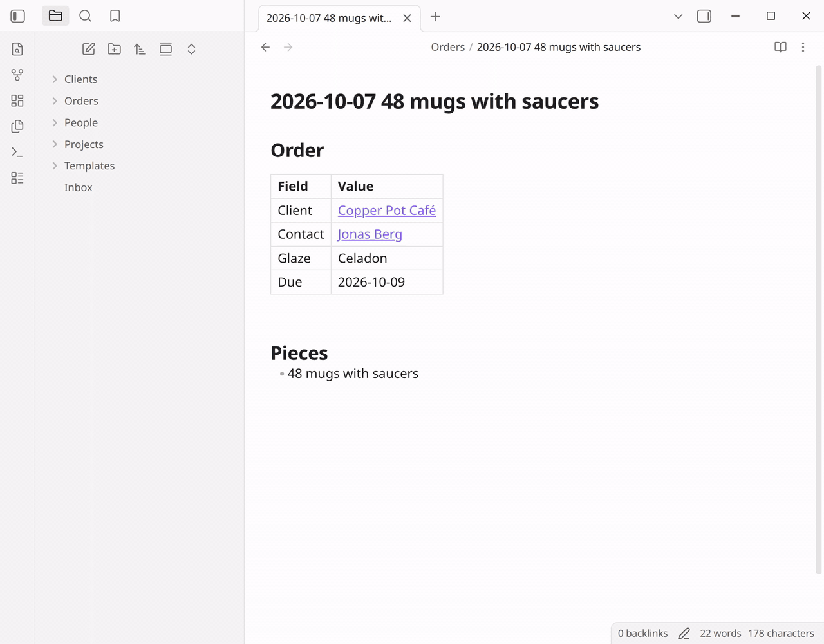Open the templates copy icon in ribbon

[x=17, y=126]
